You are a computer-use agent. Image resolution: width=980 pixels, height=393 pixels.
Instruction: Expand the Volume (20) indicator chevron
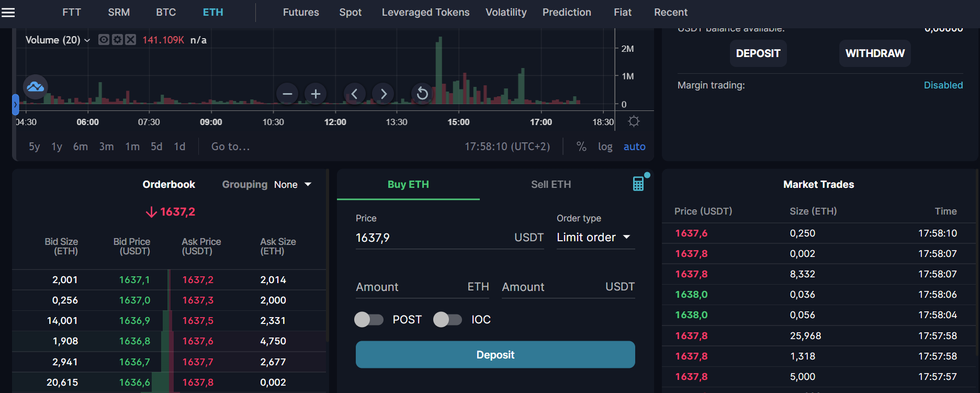tap(87, 40)
